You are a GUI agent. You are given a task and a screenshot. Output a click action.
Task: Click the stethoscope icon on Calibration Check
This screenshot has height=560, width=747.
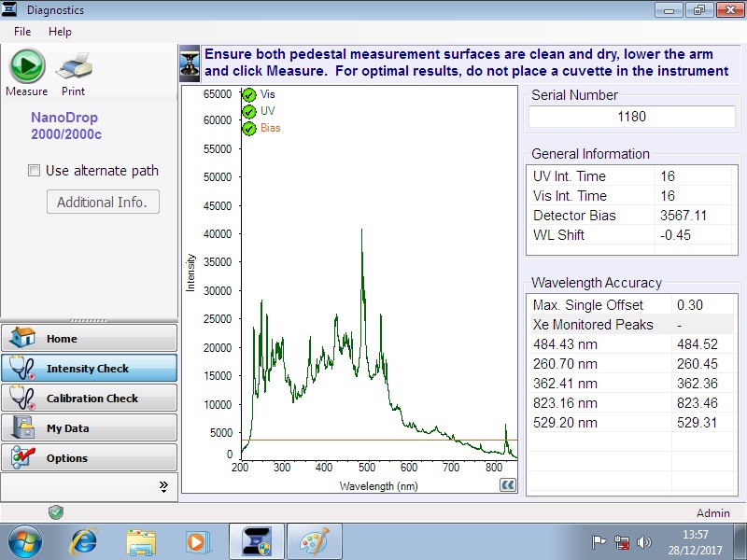tap(22, 398)
